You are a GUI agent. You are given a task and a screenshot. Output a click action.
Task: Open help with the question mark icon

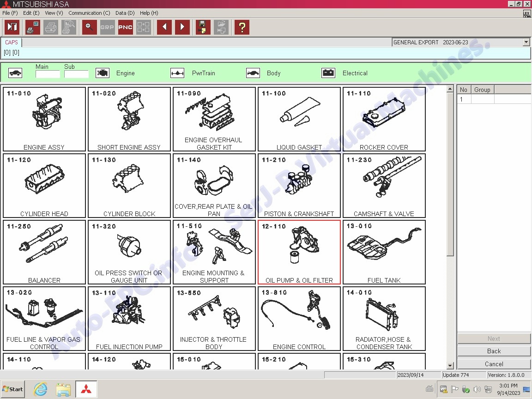(x=242, y=27)
